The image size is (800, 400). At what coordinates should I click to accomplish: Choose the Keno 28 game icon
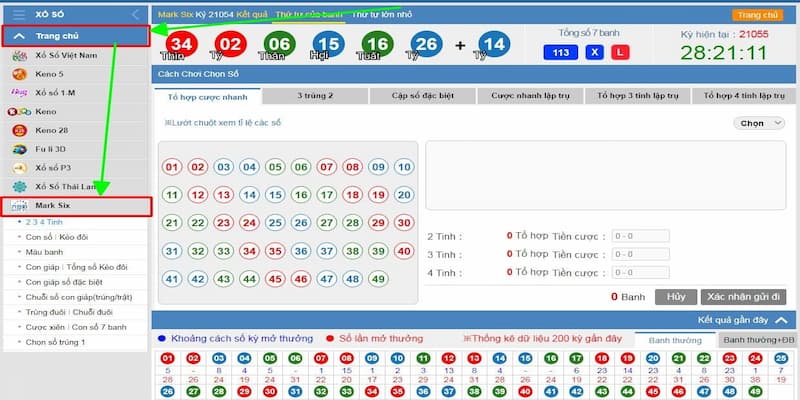pos(18,130)
